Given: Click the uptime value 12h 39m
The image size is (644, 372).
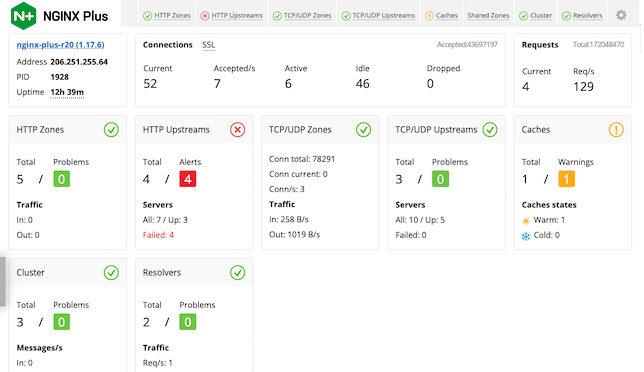Looking at the screenshot, I should (x=67, y=92).
